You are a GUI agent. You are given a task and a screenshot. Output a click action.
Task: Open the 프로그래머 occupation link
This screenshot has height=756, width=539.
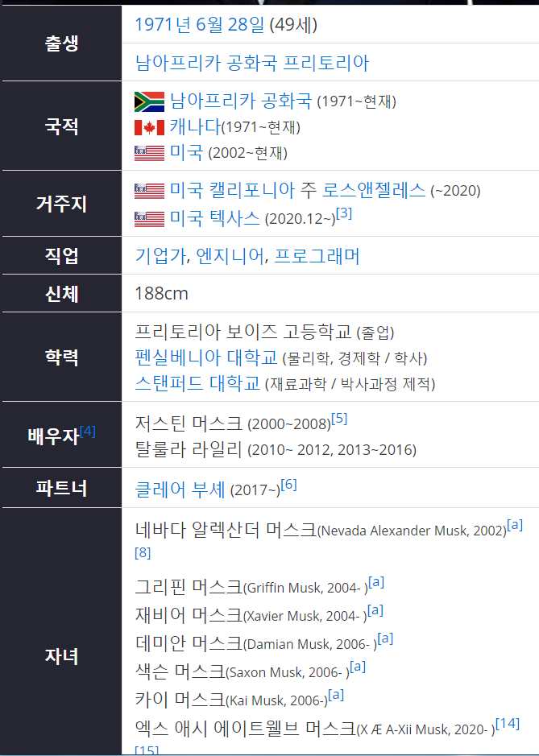[317, 255]
